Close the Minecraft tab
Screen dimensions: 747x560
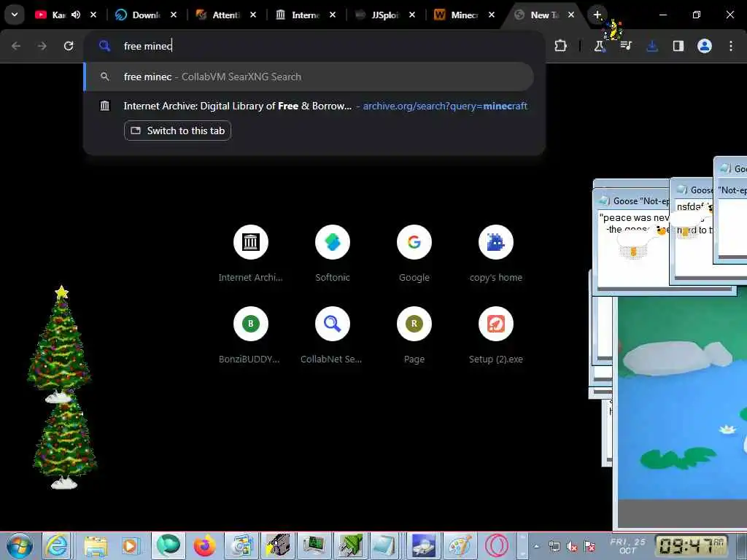pyautogui.click(x=492, y=15)
